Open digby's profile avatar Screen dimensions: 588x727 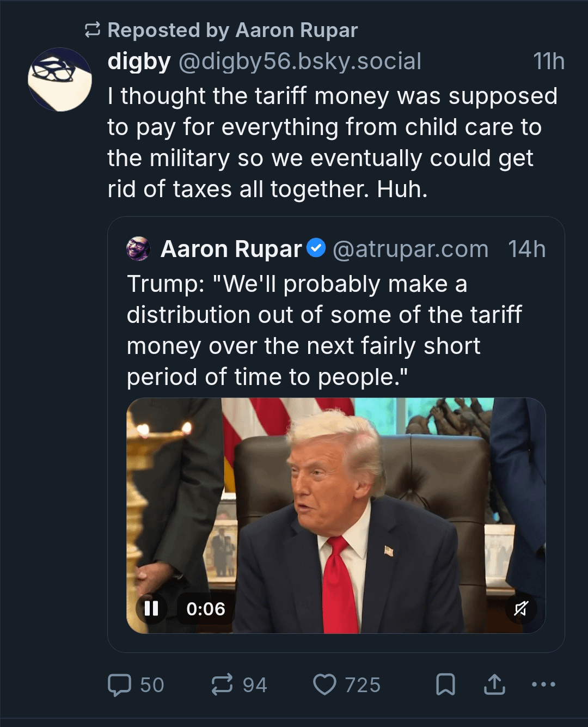point(60,80)
